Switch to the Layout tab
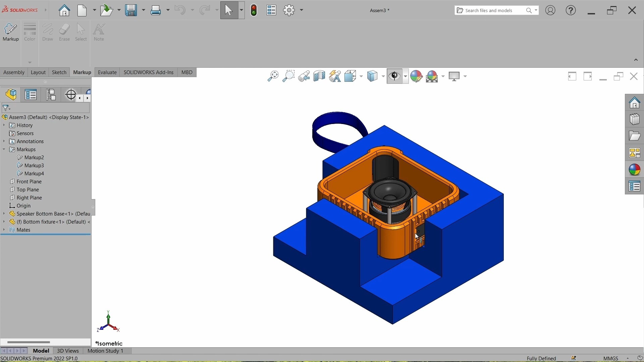The width and height of the screenshot is (644, 362). click(x=38, y=72)
